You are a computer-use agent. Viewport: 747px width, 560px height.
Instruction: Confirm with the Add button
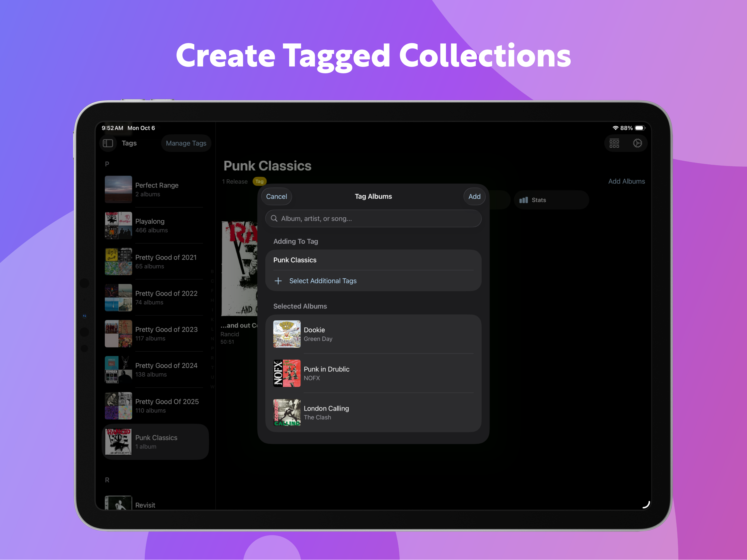coord(474,196)
